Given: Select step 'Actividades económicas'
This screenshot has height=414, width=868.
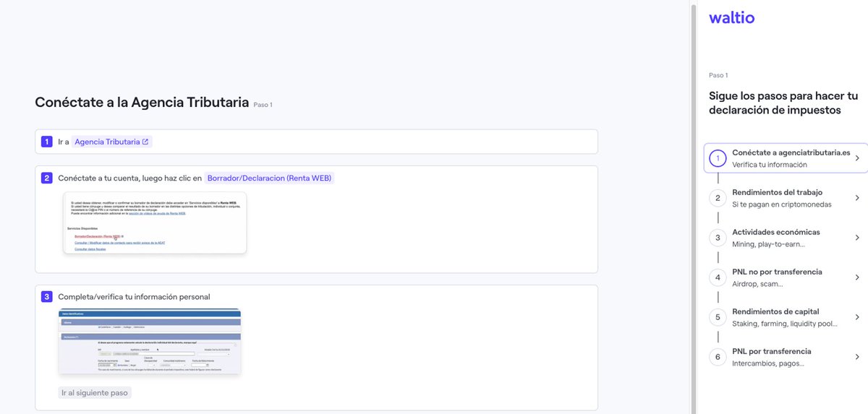Looking at the screenshot, I should pos(786,238).
